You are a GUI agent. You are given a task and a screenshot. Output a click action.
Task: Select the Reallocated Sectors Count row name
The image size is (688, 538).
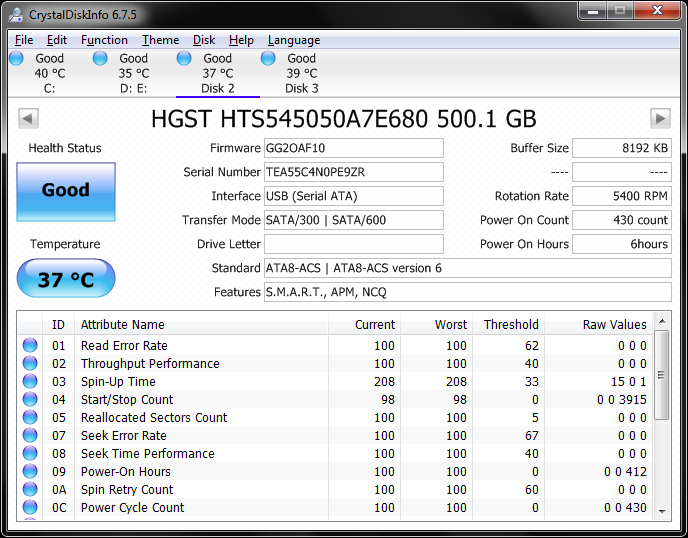point(154,417)
